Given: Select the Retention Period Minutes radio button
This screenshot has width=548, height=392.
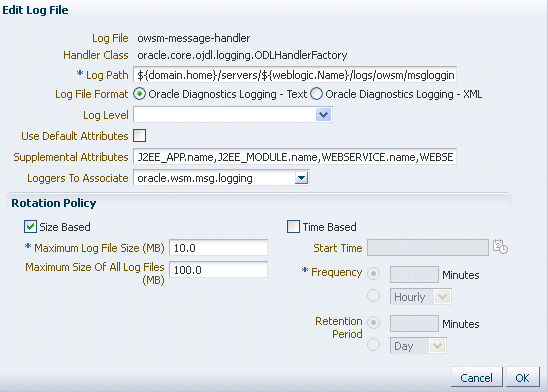Looking at the screenshot, I should (374, 322).
